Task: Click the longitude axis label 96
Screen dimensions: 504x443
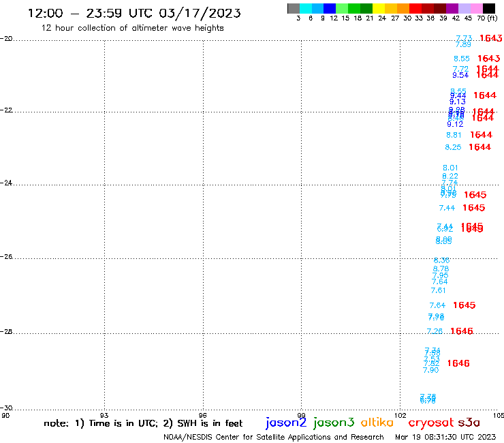Action: pos(203,416)
